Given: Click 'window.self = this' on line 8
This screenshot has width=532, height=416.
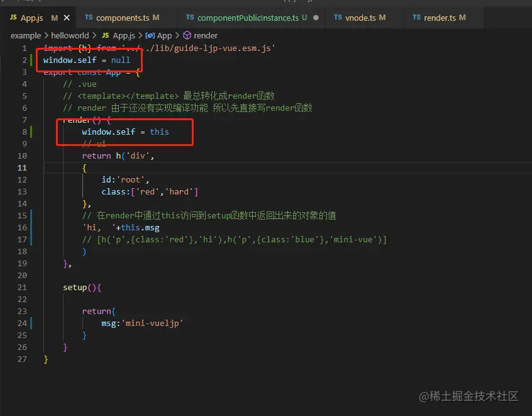Looking at the screenshot, I should click(125, 132).
